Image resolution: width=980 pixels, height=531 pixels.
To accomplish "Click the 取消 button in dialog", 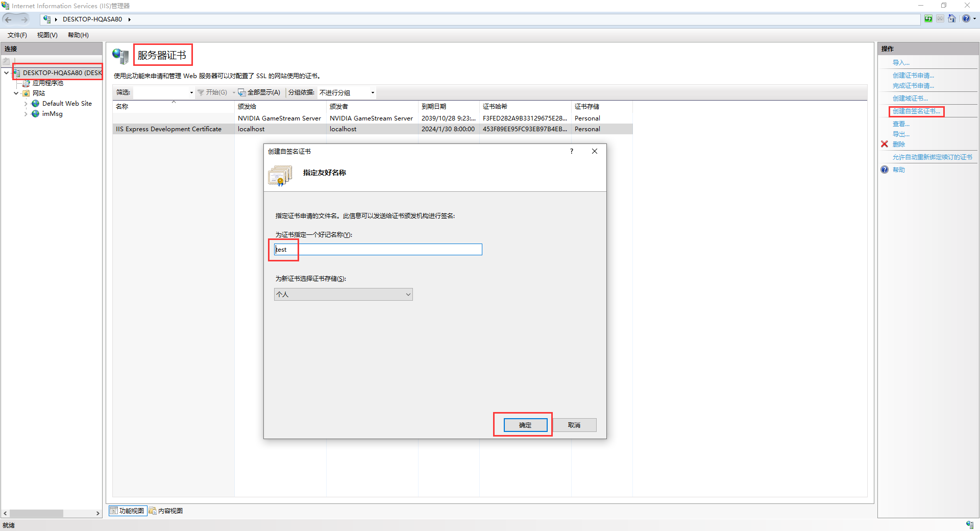I will [574, 425].
